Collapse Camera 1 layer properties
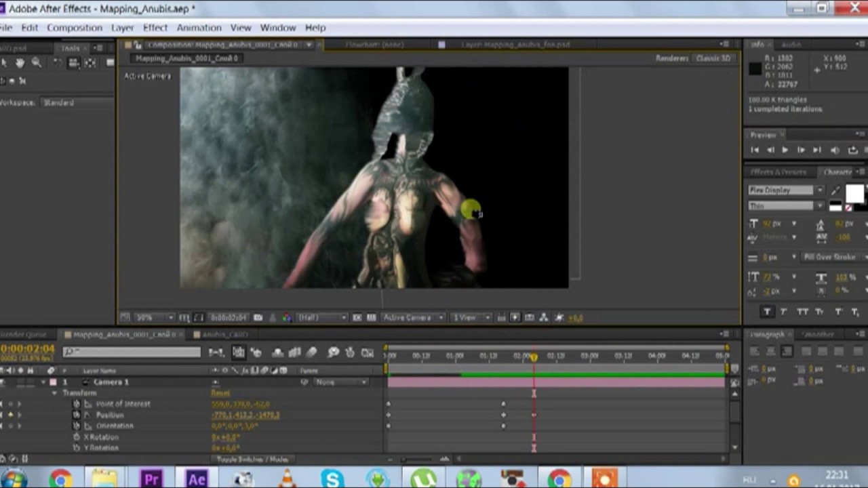868x488 pixels. tap(44, 382)
